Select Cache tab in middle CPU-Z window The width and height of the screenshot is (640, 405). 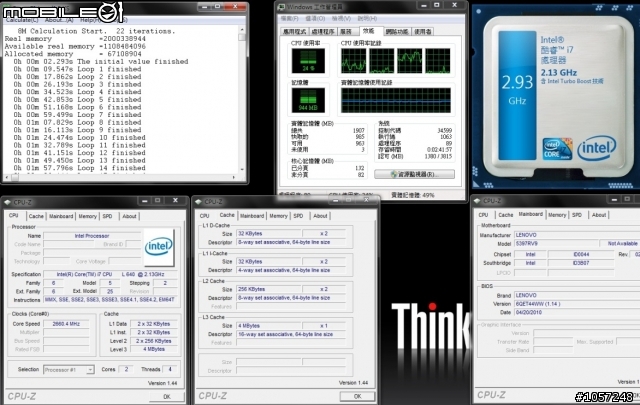pyautogui.click(x=227, y=215)
